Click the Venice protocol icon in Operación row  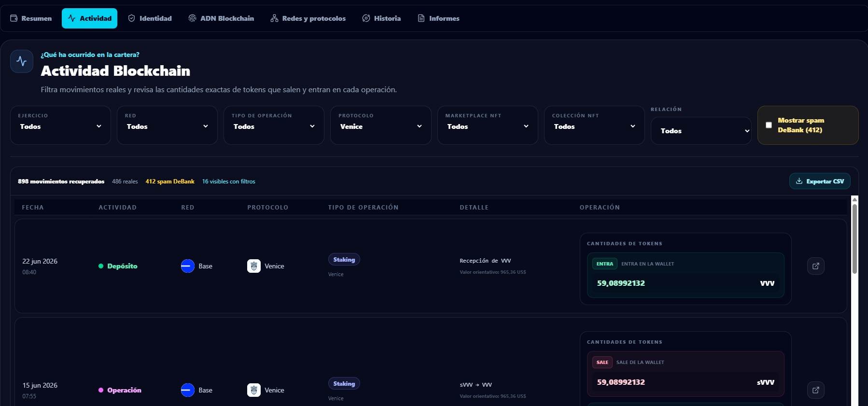tap(254, 390)
